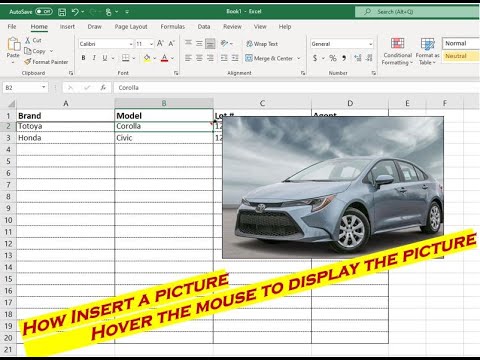Open Conditional Formatting menu
480x360 pixels.
point(397,51)
